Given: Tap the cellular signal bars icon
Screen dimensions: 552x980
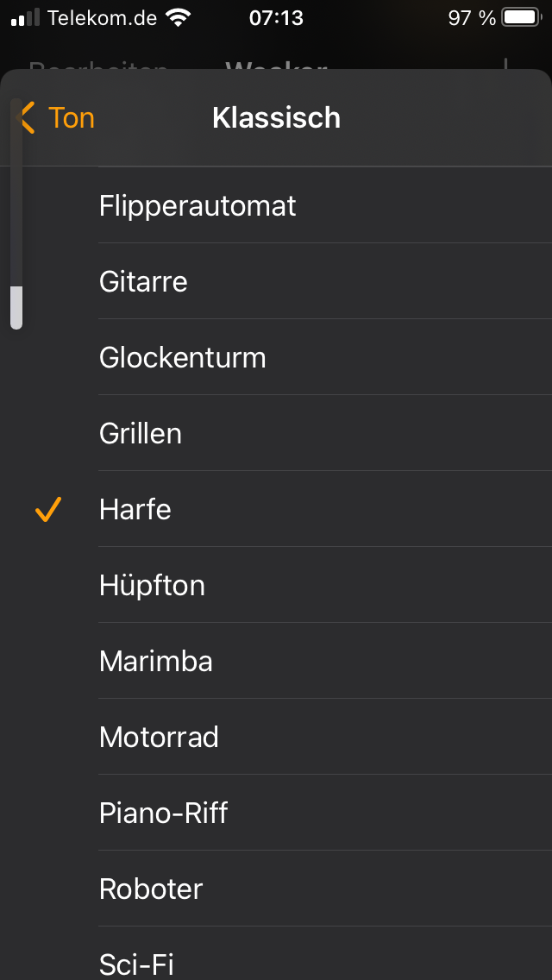Looking at the screenshot, I should (x=25, y=17).
